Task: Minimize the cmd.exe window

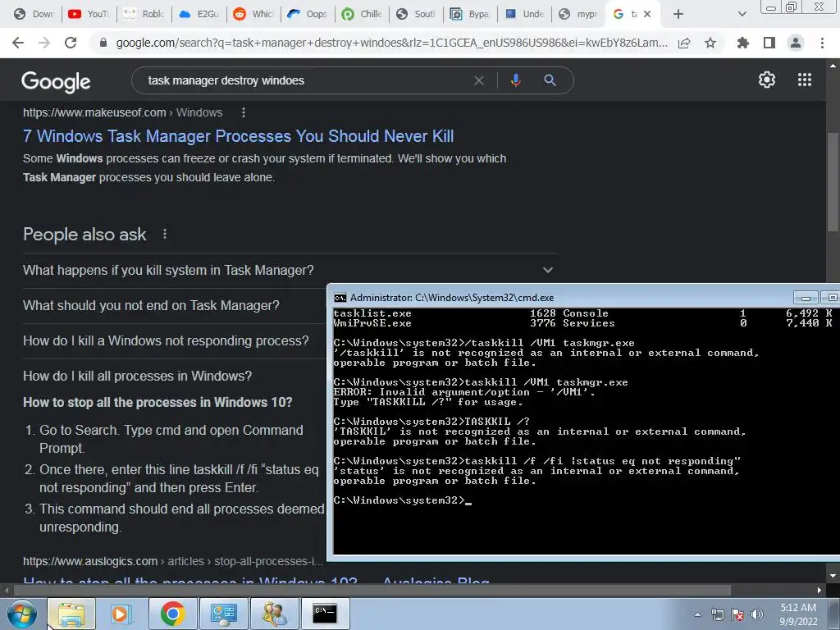Action: [806, 297]
